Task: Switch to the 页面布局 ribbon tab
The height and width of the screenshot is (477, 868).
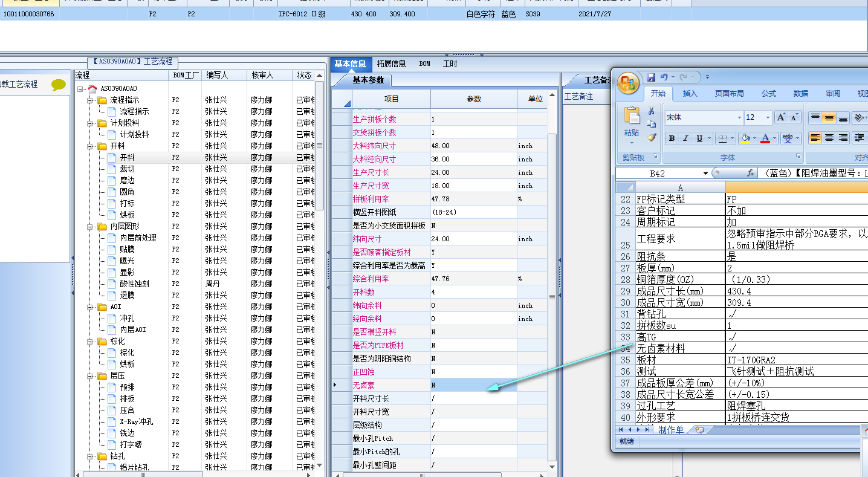Action: tap(730, 94)
